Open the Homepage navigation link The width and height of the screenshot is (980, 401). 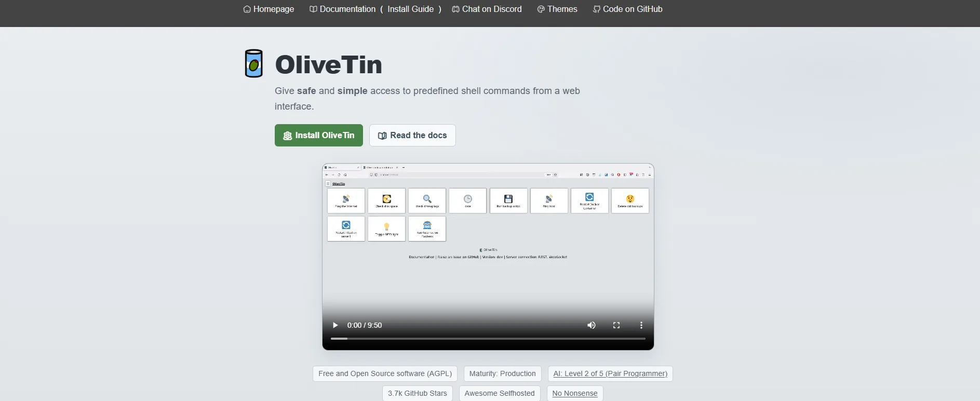pyautogui.click(x=269, y=9)
